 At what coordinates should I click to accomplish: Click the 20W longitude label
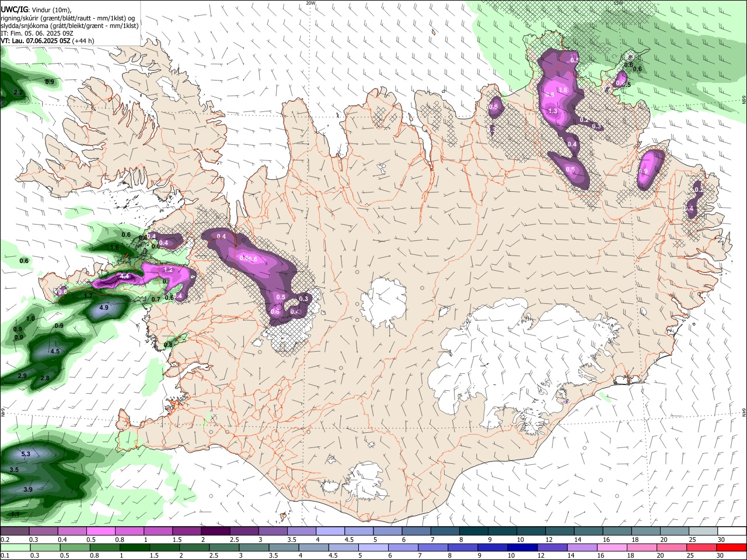click(310, 3)
